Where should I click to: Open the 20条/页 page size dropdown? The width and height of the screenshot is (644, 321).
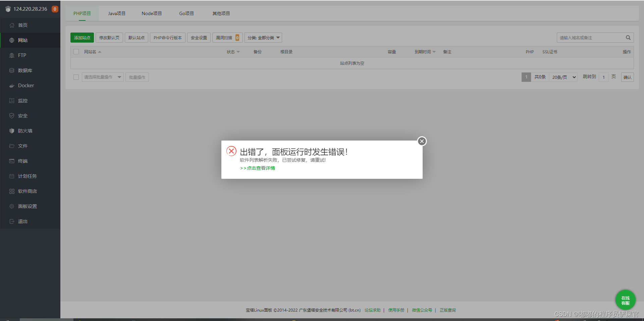coord(563,77)
